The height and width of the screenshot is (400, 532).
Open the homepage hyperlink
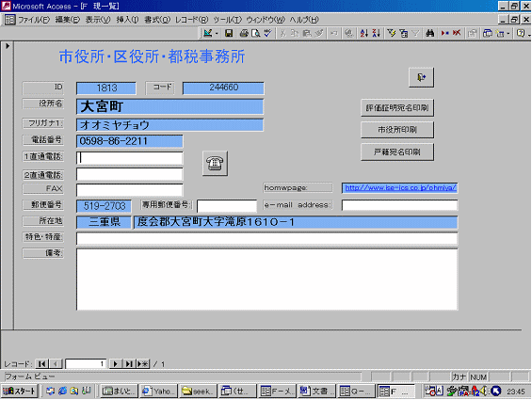tap(400, 187)
